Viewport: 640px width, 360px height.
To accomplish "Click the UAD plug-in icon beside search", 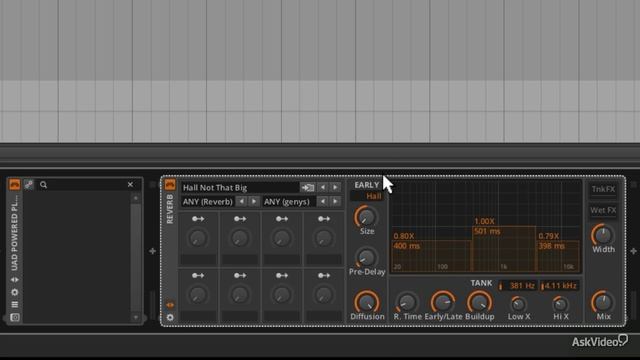I will pos(29,184).
